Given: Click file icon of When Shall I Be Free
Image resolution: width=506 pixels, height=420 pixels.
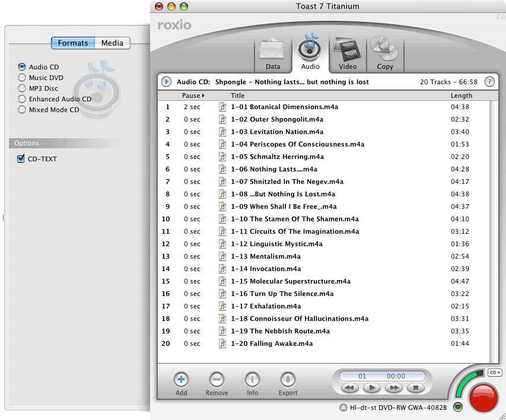Looking at the screenshot, I should 222,206.
